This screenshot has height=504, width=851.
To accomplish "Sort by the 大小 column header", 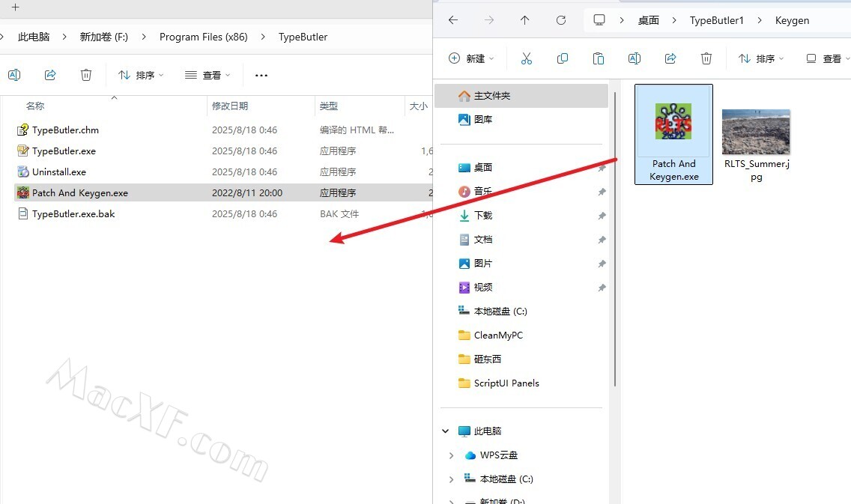I will (x=419, y=106).
